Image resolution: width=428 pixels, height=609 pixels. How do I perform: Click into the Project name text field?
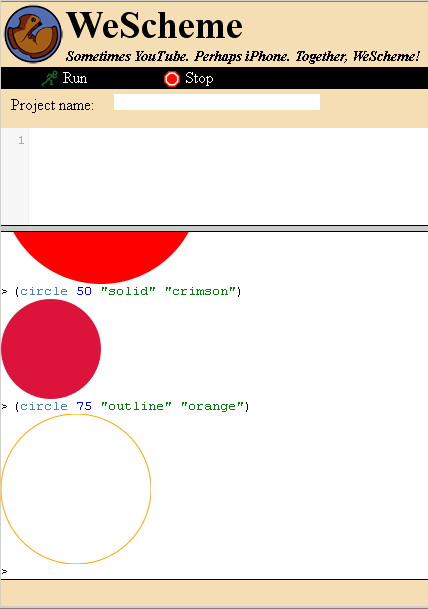coord(217,102)
